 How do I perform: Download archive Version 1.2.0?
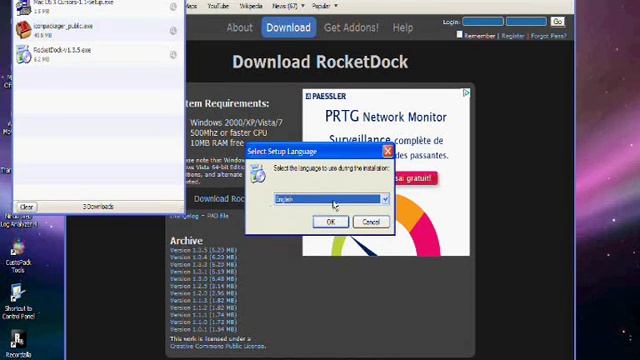(x=203, y=293)
